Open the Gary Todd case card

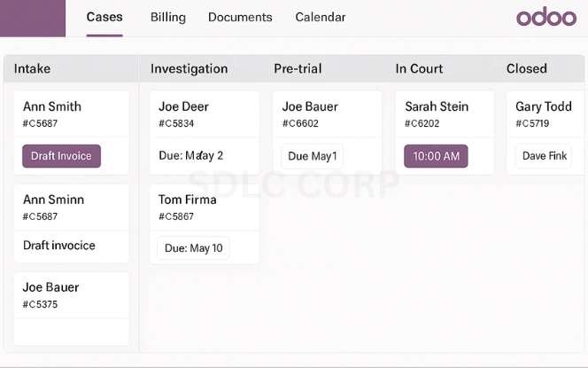click(546, 132)
